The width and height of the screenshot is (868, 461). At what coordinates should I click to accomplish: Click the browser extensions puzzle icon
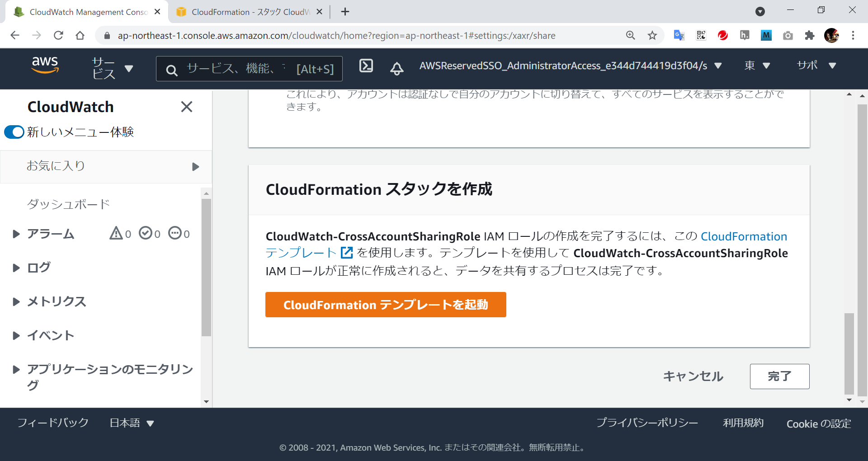tap(809, 36)
